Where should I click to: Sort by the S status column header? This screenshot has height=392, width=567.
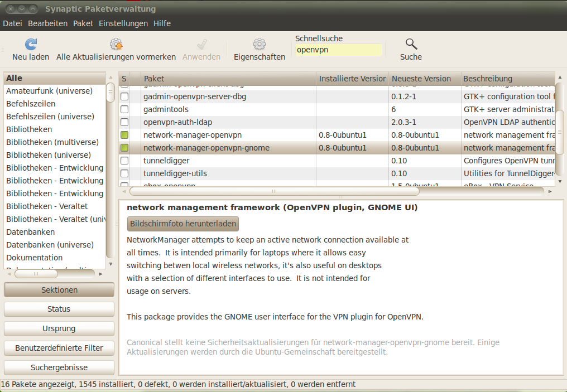pos(124,79)
